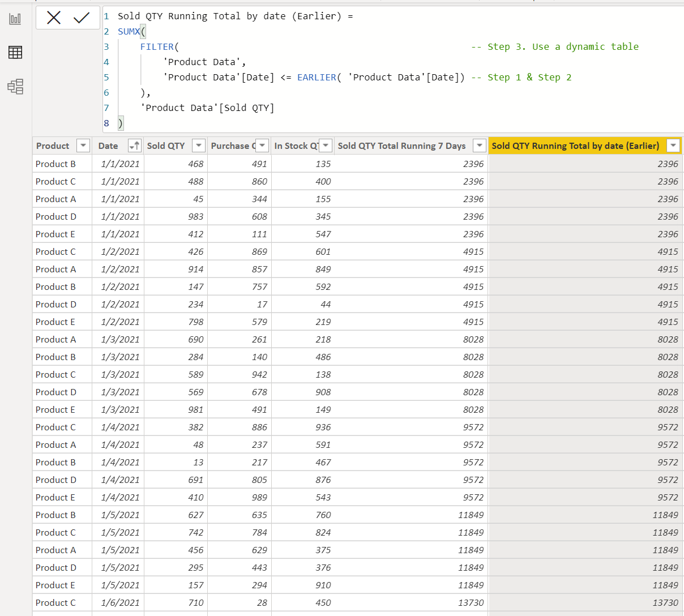Screen dimensions: 684x616
Task: Click the EARLIER function in the formula
Action: pyautogui.click(x=317, y=78)
